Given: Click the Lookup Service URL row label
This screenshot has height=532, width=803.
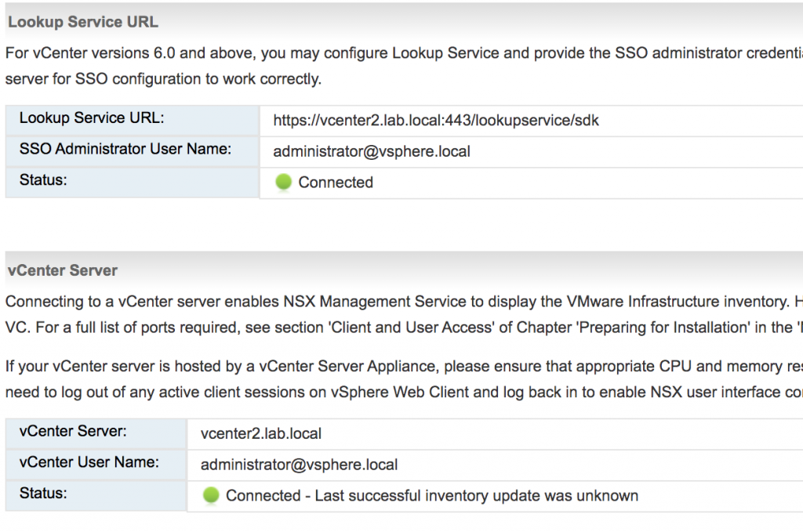Looking at the screenshot, I should [92, 118].
